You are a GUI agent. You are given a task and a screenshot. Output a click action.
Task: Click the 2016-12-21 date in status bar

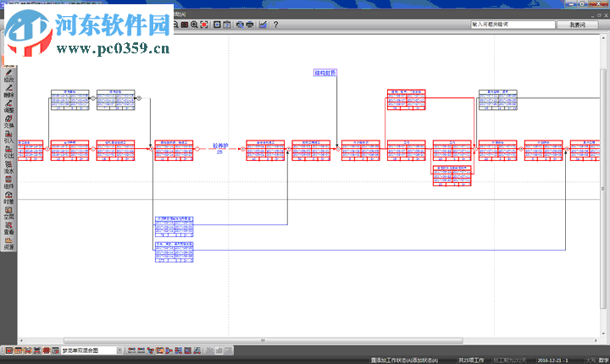coord(552,361)
